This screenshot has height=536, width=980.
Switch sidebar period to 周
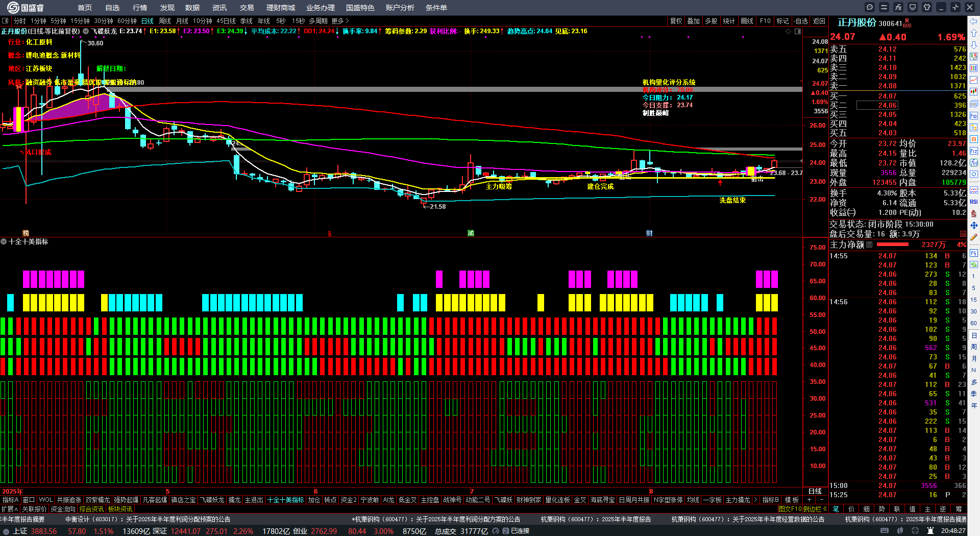tap(974, 347)
